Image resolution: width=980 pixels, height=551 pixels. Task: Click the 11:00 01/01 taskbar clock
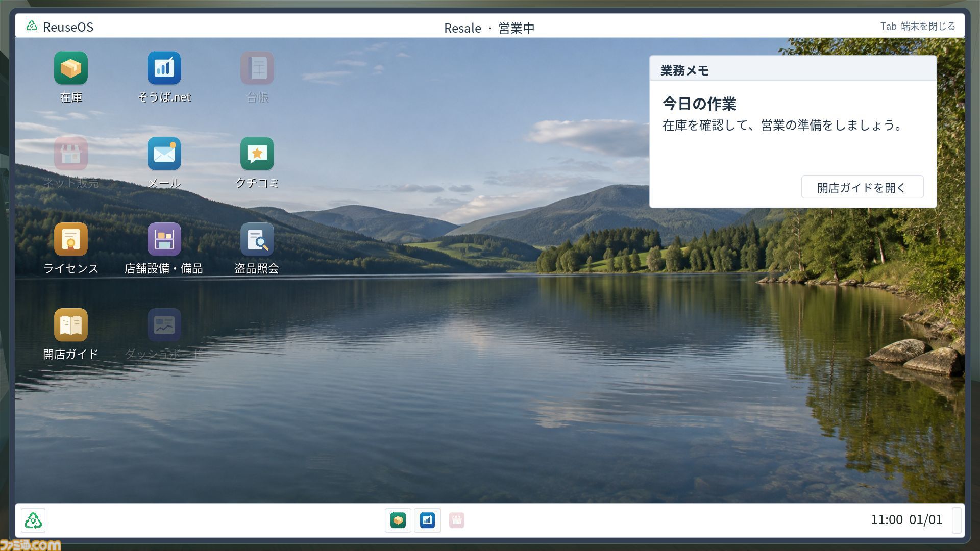coord(906,520)
